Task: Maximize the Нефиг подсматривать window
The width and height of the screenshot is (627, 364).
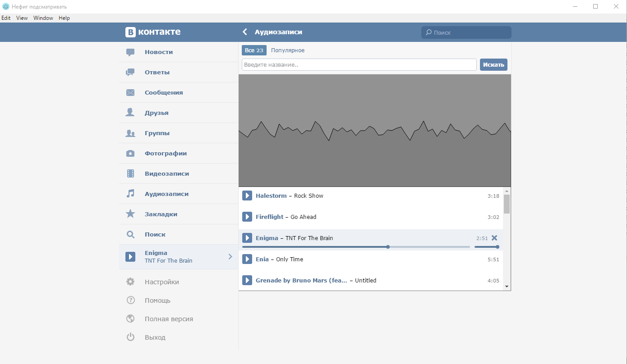Action: pyautogui.click(x=595, y=6)
